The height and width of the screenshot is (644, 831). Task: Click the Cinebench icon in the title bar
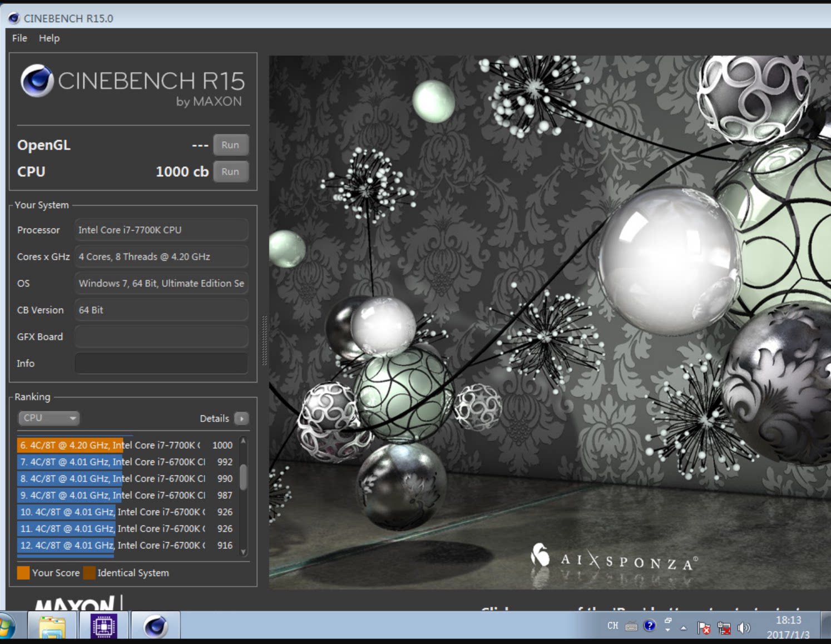point(14,18)
